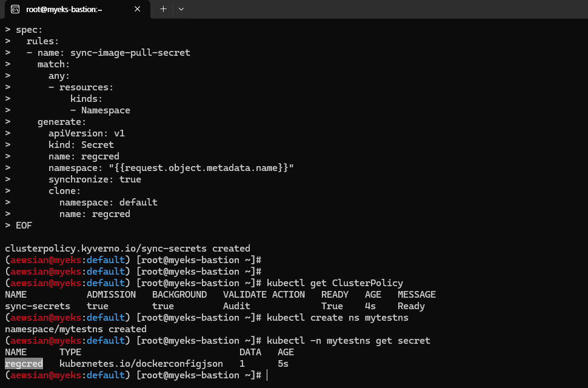Click the 'clone:' line
The image size is (588, 388).
[64, 191]
